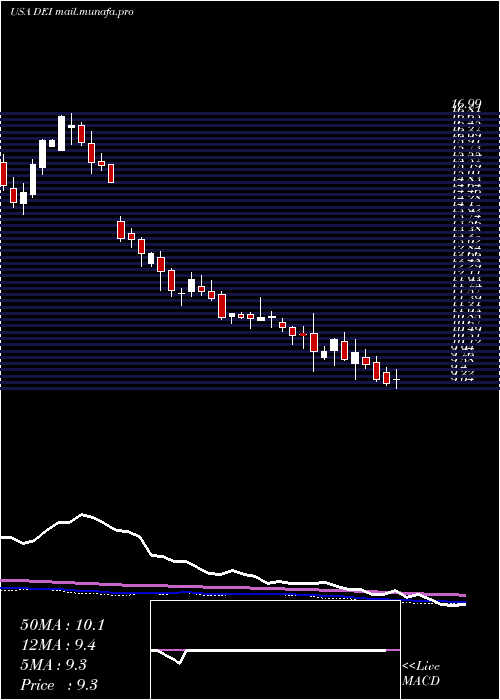The width and height of the screenshot is (500, 700).
Task: Click the 'Price : 9.3' label
Action: 59,685
